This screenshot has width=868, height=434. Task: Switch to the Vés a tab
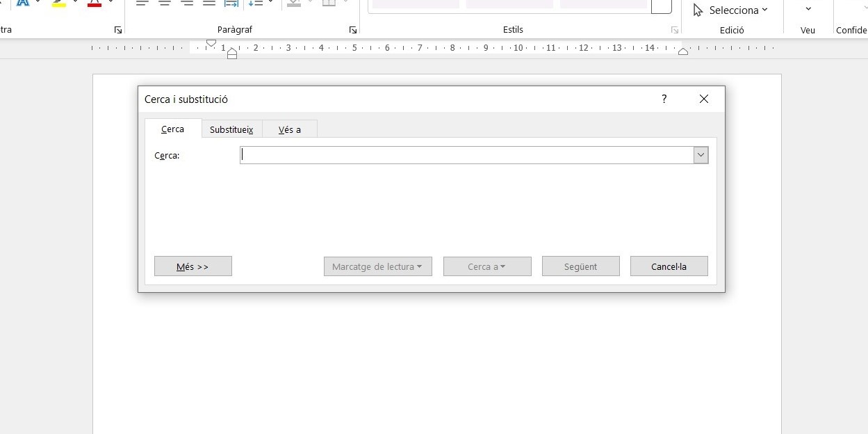tap(290, 129)
